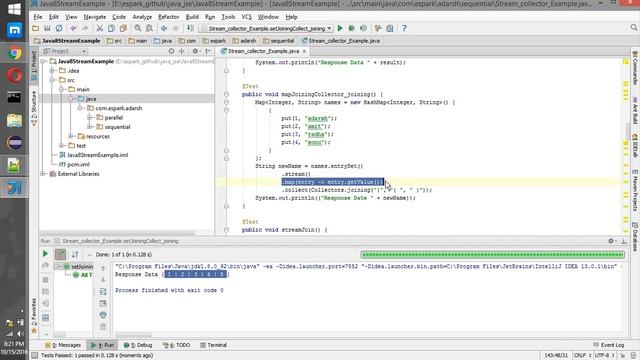
Task: Open Project Structure icon in toolbar
Action: point(390,28)
